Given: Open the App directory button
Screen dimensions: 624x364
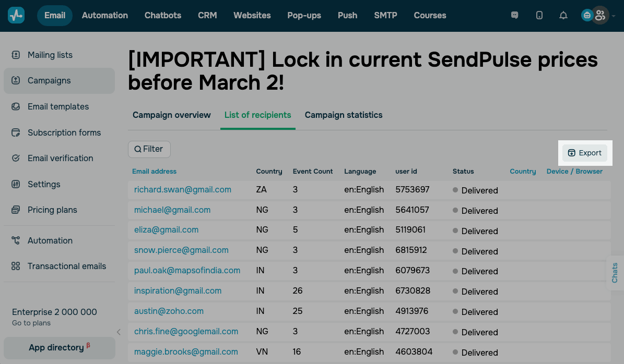Looking at the screenshot, I should (x=59, y=347).
